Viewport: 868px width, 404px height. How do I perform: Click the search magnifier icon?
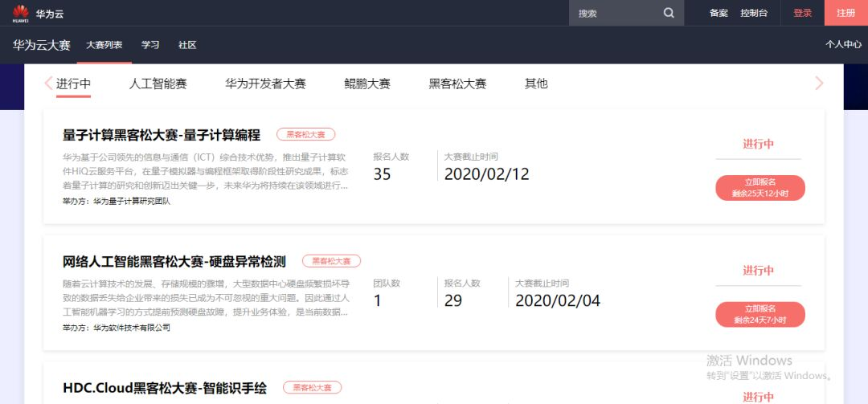coord(669,14)
